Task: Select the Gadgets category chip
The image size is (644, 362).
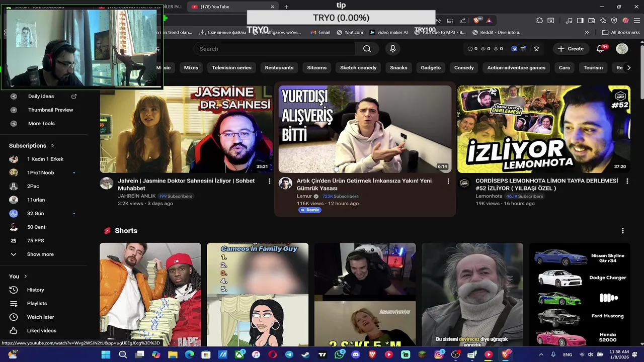Action: 431,68
